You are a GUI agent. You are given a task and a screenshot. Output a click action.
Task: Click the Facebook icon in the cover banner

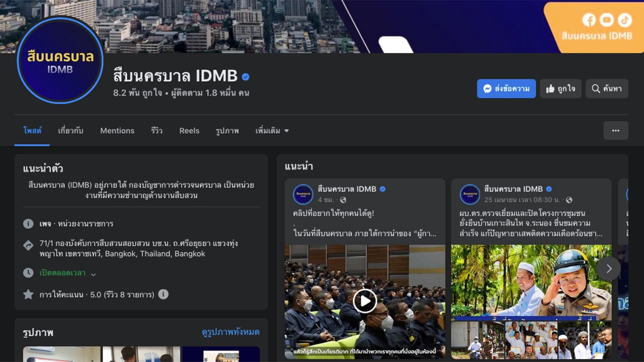click(589, 20)
